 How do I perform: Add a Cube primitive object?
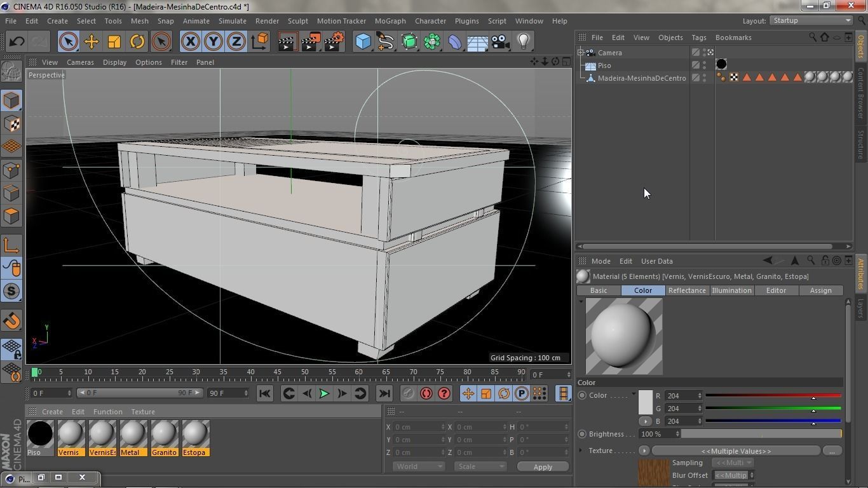click(x=363, y=42)
